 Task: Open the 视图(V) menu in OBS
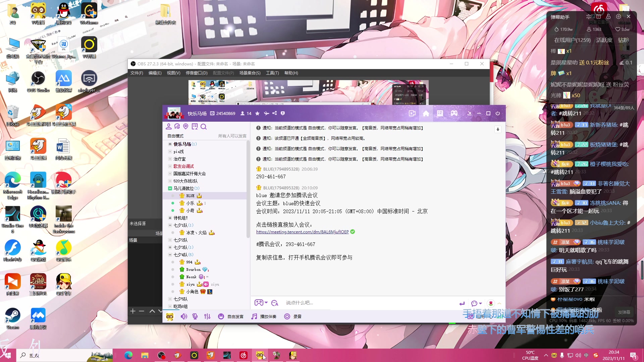click(173, 73)
